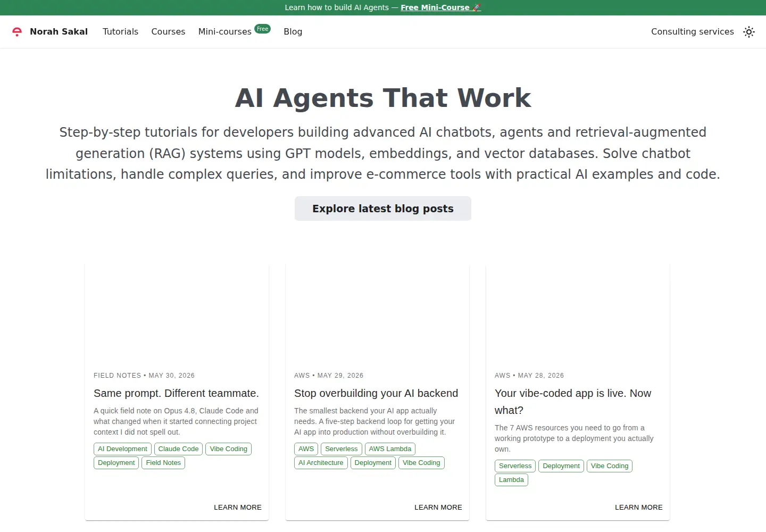Open the Courses nav item
Viewport: 766px width, 532px height.
point(168,32)
